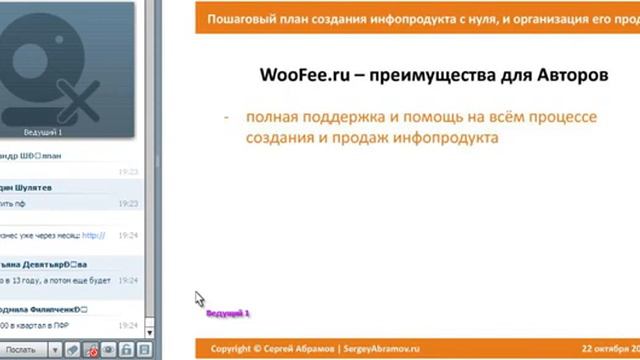Click the save chat diskette icon
Viewport: 640px width, 360px height.
pos(144,350)
